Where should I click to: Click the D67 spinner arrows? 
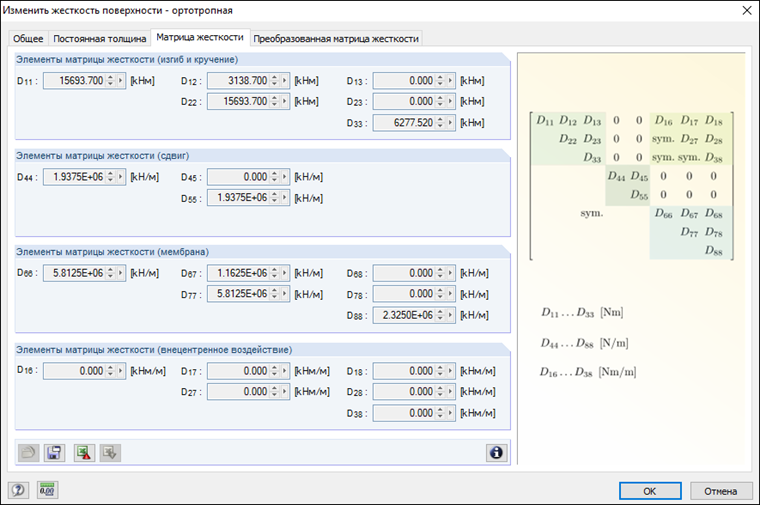point(274,273)
